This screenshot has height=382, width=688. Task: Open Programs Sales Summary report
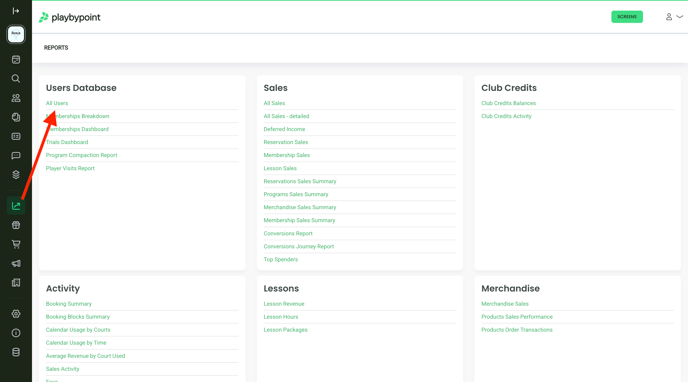[296, 194]
